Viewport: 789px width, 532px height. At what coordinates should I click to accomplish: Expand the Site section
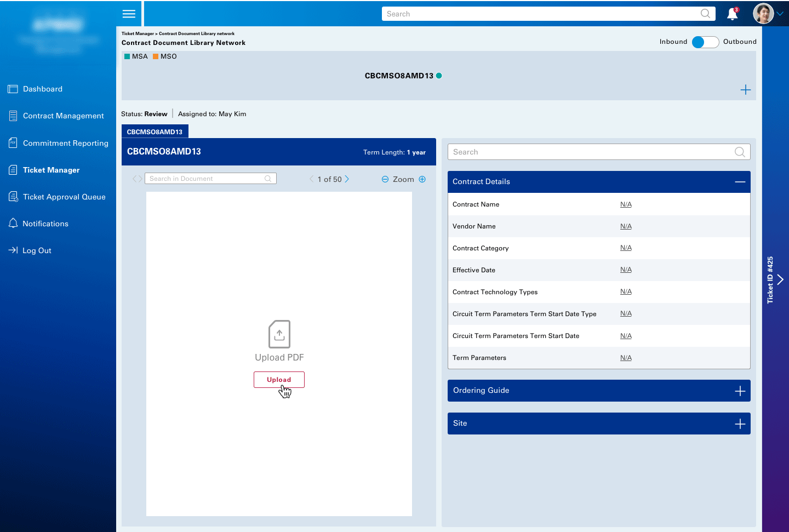click(740, 424)
